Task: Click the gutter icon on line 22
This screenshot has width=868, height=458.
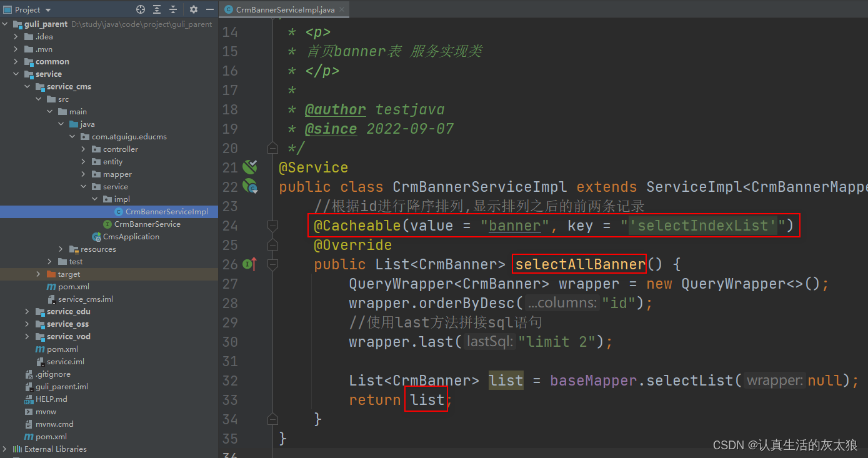Action: click(x=250, y=186)
